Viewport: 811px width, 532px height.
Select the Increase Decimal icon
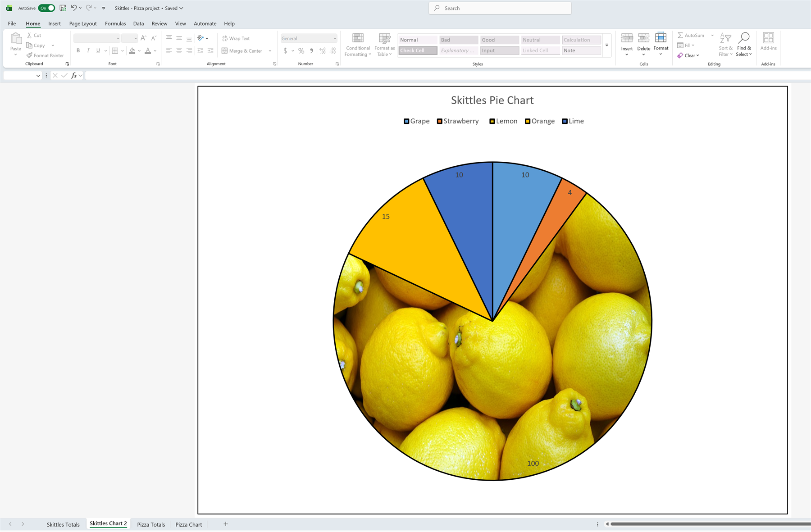tap(323, 50)
